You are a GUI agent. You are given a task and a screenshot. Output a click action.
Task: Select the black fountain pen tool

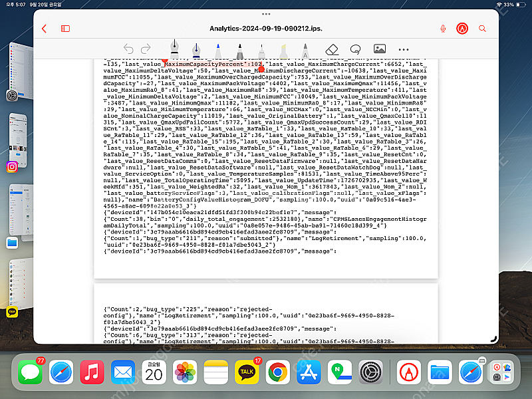pos(174,49)
